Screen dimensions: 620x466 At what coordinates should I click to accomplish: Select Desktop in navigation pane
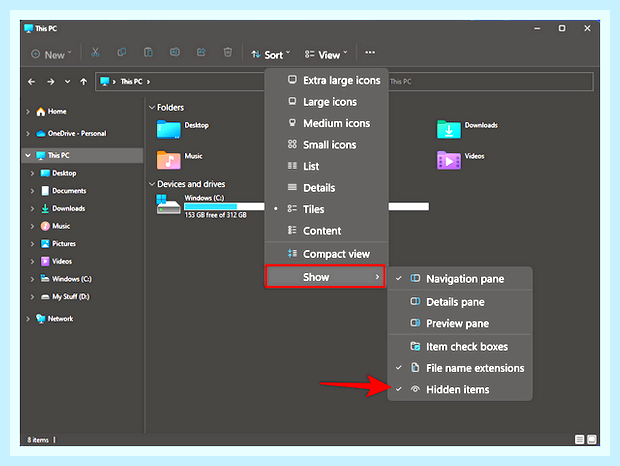pyautogui.click(x=59, y=173)
